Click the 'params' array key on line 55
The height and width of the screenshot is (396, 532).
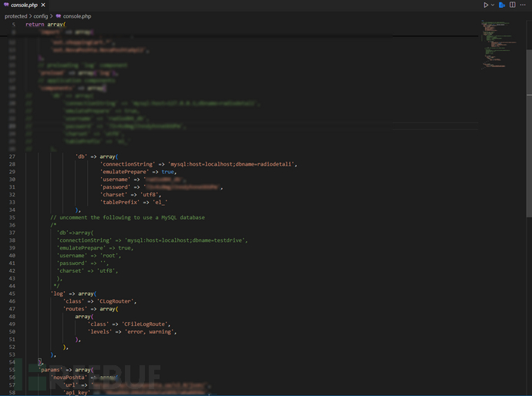(50, 370)
